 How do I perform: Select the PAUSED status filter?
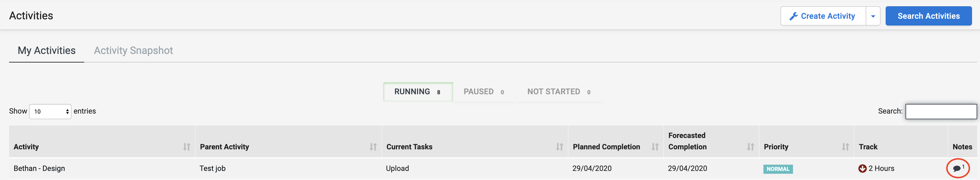coord(484,92)
